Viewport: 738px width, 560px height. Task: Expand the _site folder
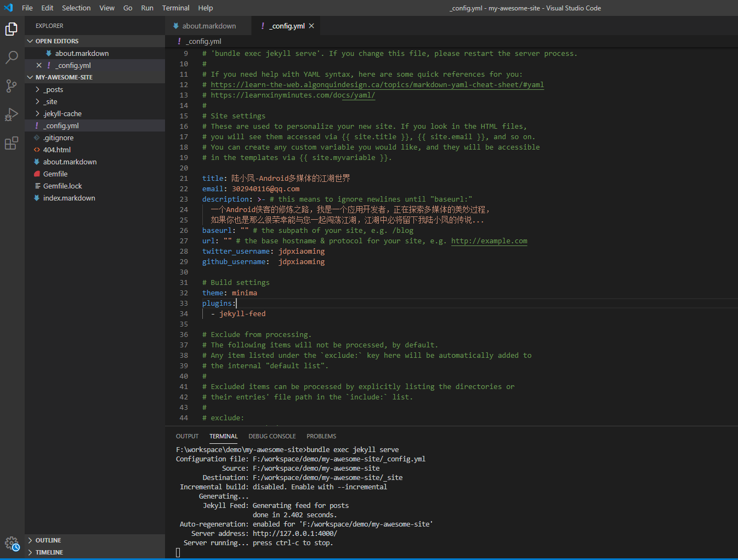(x=37, y=101)
